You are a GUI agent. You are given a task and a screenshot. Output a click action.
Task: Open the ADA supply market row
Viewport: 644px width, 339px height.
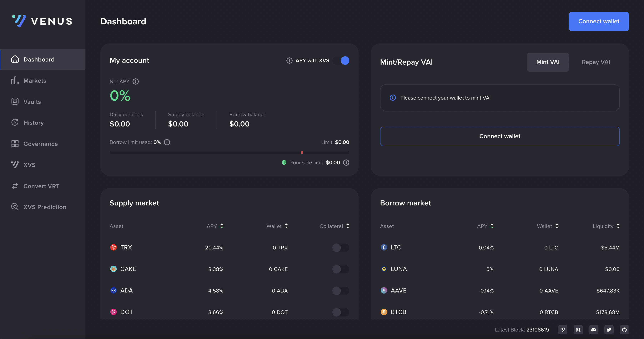[x=229, y=291]
